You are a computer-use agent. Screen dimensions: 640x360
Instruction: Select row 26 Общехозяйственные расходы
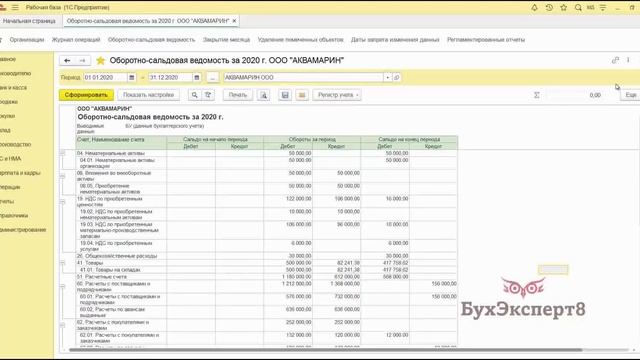[267, 256]
